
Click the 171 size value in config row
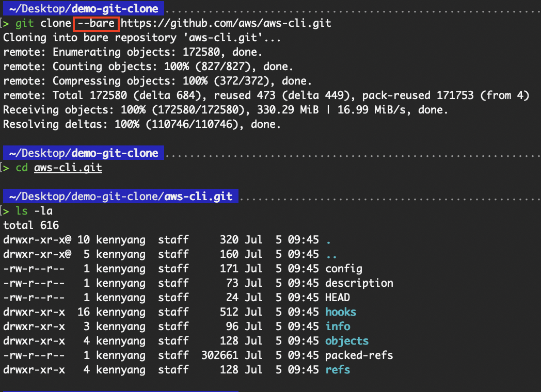pyautogui.click(x=229, y=269)
